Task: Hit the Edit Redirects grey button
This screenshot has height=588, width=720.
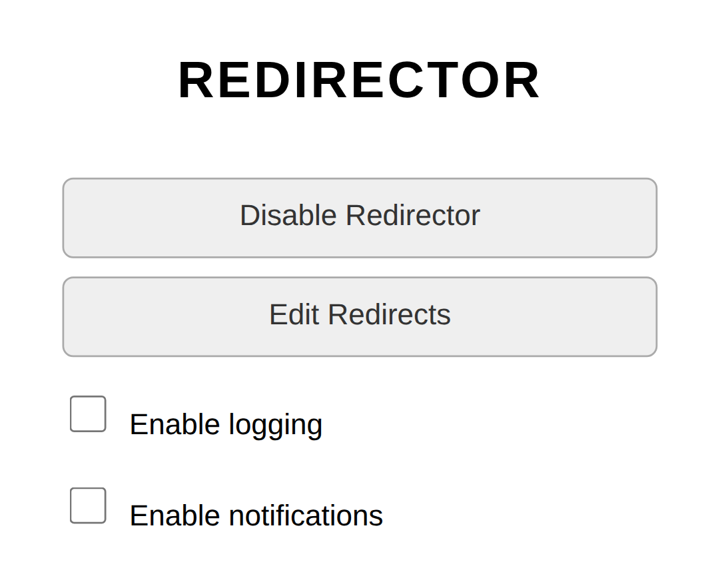Action: tap(360, 316)
